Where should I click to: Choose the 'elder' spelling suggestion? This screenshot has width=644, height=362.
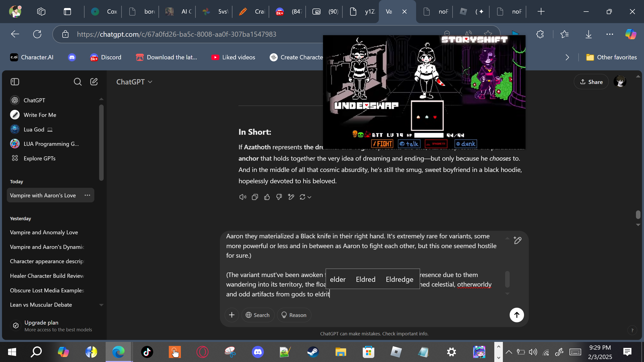(x=338, y=279)
